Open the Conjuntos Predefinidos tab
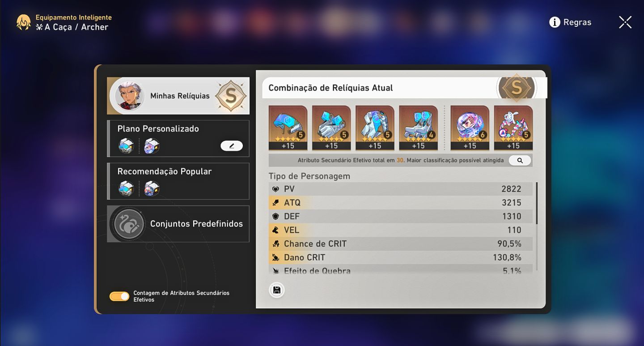The height and width of the screenshot is (346, 644). [x=178, y=224]
